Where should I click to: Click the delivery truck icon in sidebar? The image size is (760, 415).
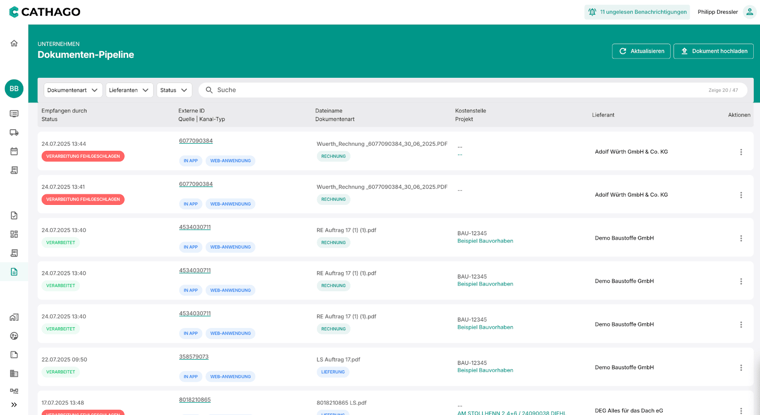[14, 132]
